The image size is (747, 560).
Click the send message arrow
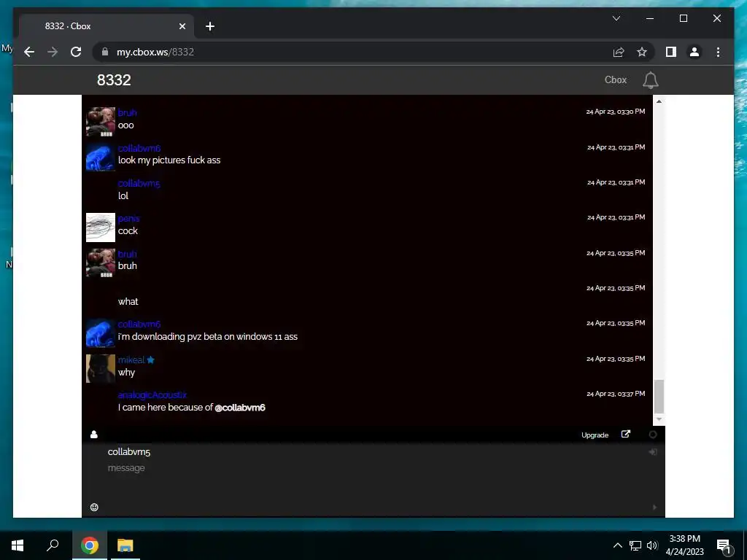tap(654, 507)
